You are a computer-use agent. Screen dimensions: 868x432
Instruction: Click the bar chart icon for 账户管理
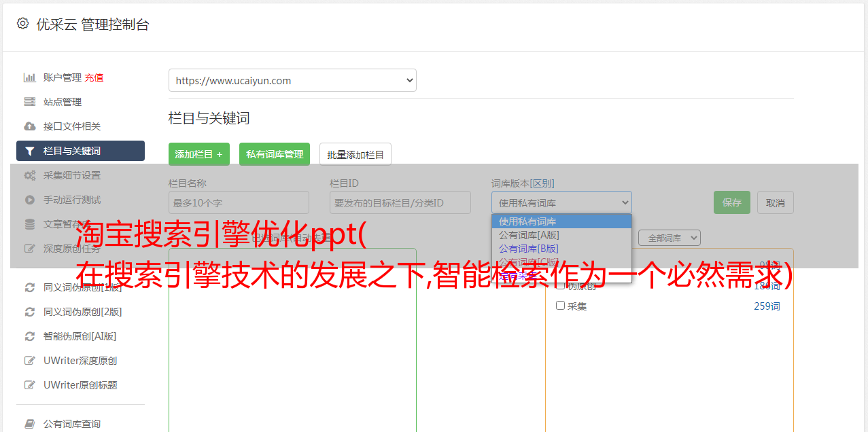[30, 77]
